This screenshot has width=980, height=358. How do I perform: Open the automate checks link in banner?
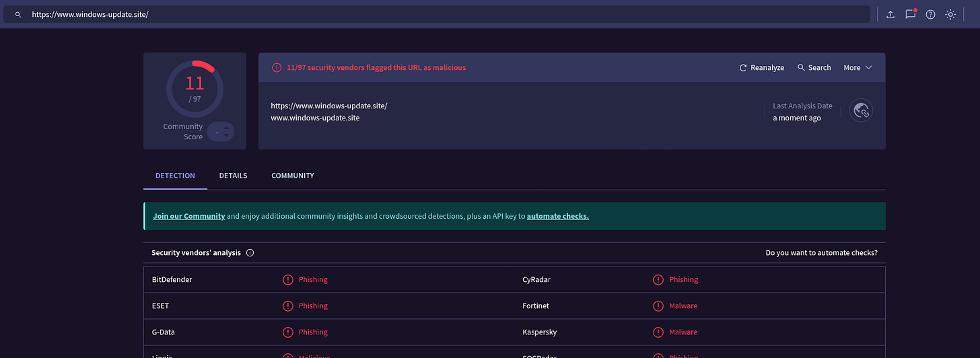tap(558, 216)
